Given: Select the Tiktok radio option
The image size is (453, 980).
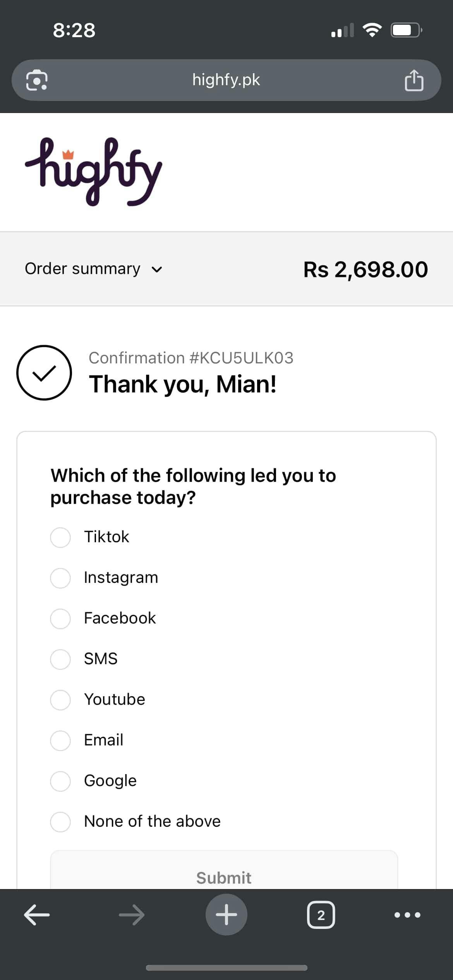Looking at the screenshot, I should click(60, 537).
